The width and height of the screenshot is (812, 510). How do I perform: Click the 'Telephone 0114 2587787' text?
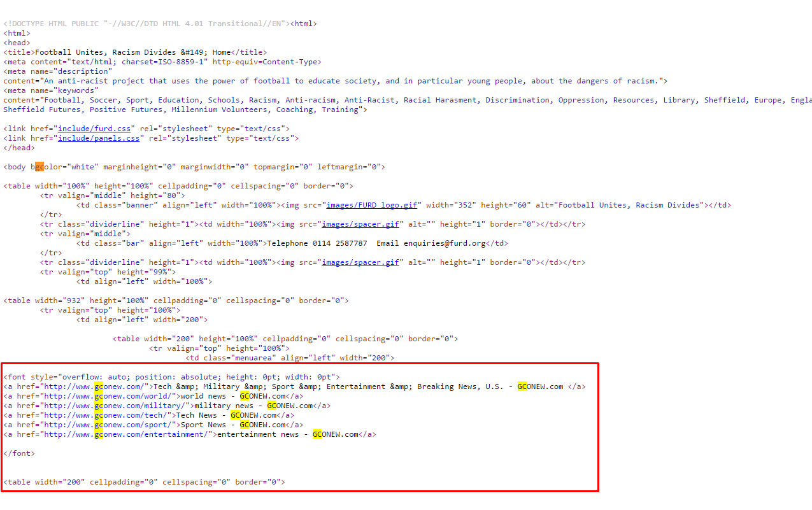coord(317,243)
